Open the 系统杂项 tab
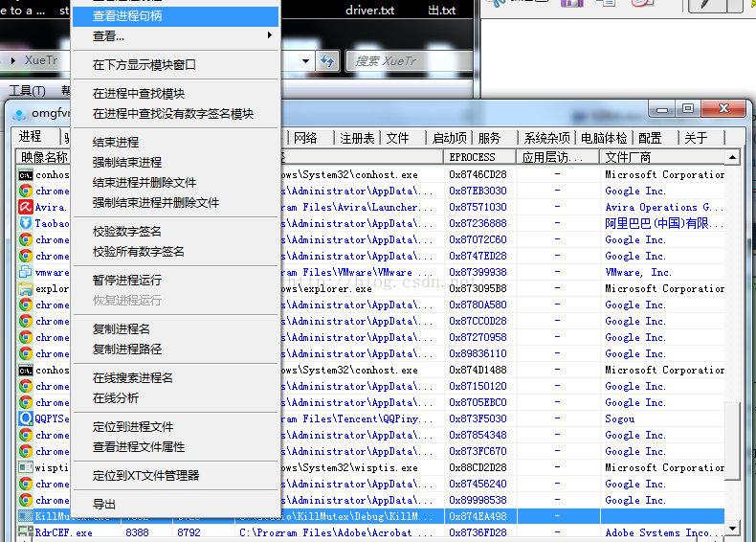Image resolution: width=756 pixels, height=542 pixels. [x=546, y=138]
